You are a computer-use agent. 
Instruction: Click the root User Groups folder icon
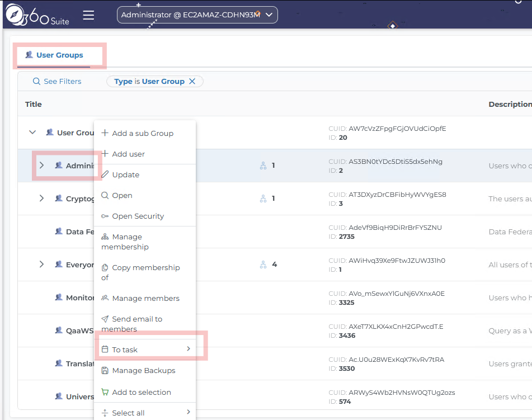point(50,133)
